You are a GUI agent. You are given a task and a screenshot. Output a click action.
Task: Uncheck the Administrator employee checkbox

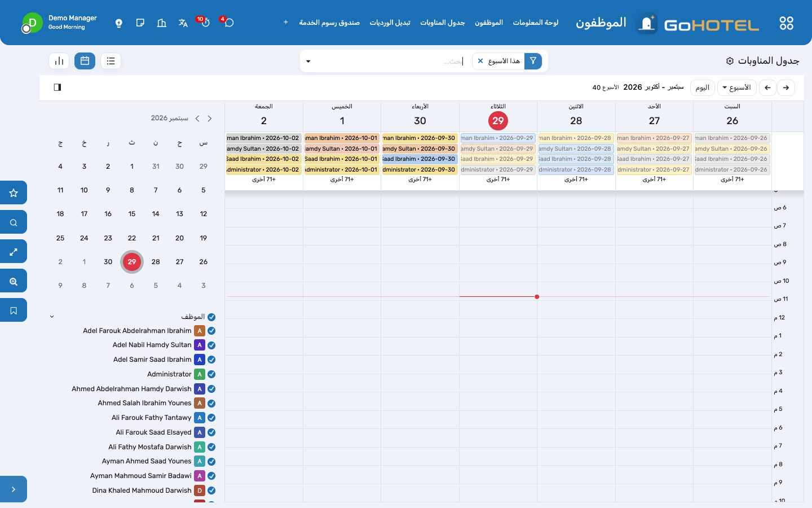pos(211,374)
